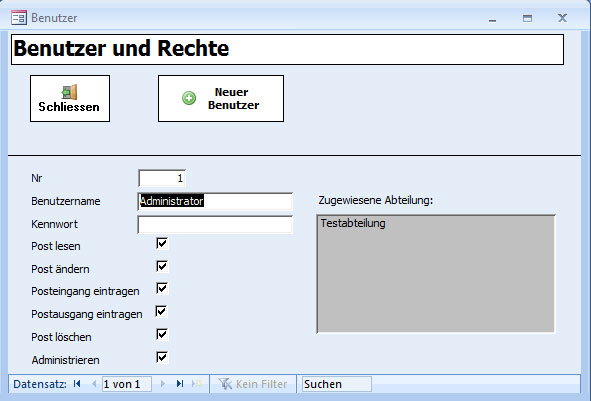The image size is (591, 401).
Task: Click the Schliessen button
Action: 70,98
